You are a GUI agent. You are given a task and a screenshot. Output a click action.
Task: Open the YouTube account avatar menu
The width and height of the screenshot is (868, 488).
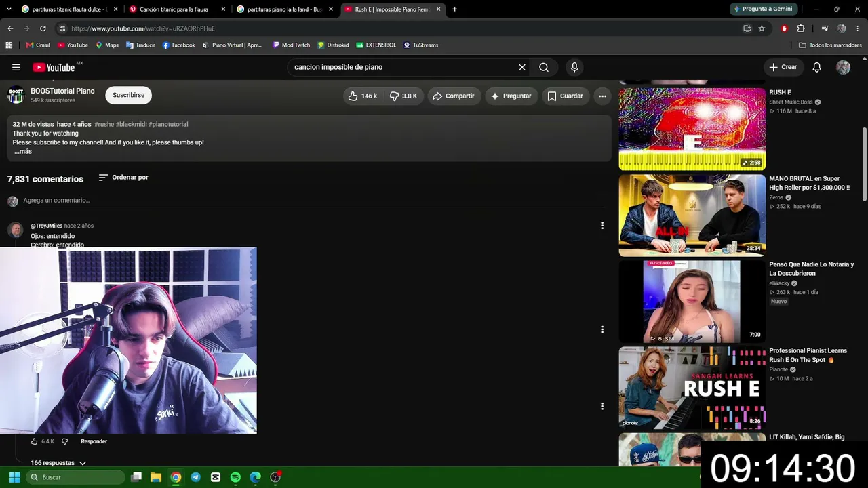click(843, 67)
